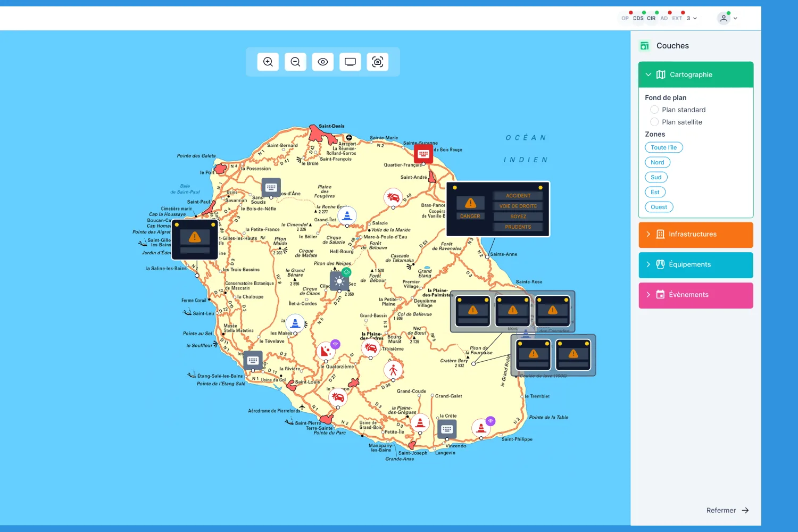Expand the Évènements section
This screenshot has width=798, height=532.
pos(696,295)
